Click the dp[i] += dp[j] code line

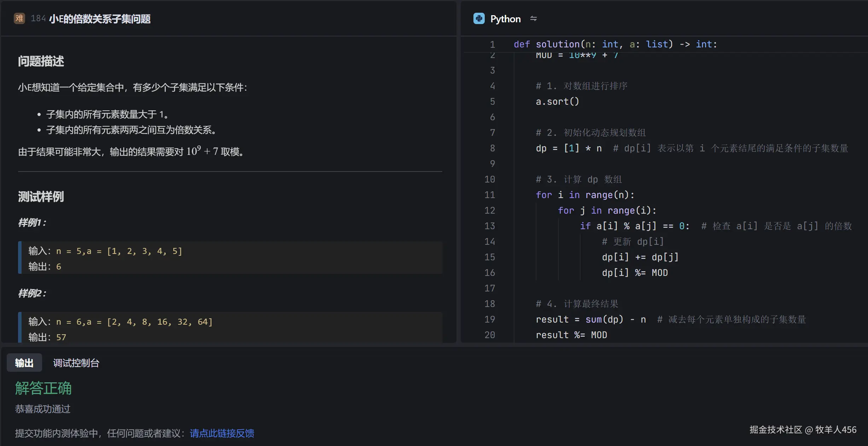(640, 257)
